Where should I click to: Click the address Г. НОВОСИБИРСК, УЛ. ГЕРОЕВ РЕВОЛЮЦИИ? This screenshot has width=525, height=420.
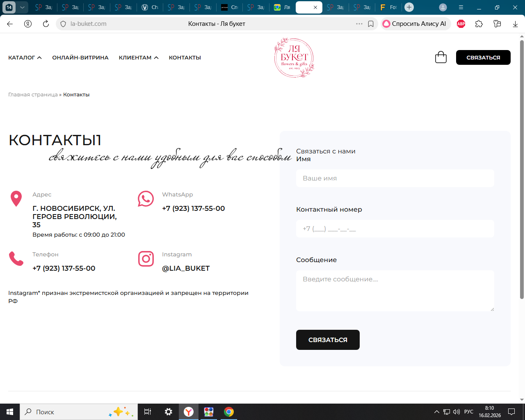click(x=75, y=217)
